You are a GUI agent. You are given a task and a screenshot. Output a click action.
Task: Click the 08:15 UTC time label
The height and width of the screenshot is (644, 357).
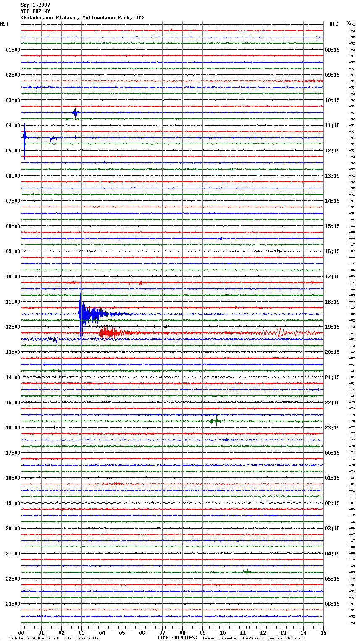click(332, 50)
